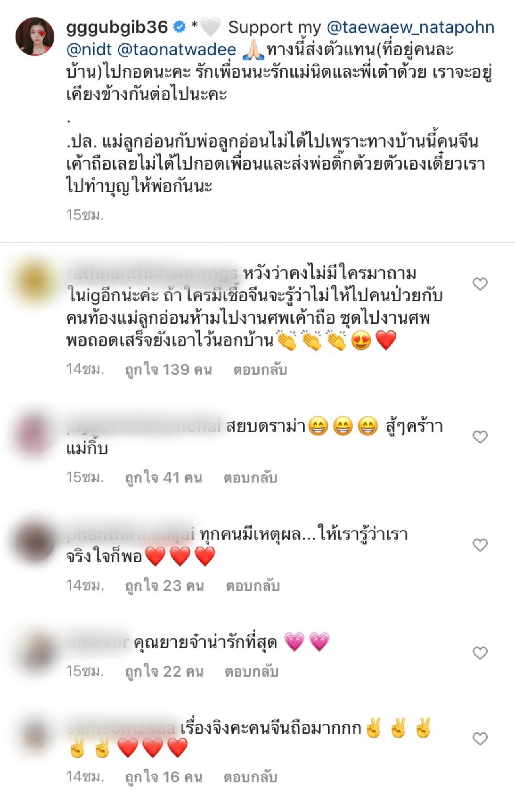Like the comment with 41 likes
The image size is (515, 812).
pyautogui.click(x=480, y=437)
